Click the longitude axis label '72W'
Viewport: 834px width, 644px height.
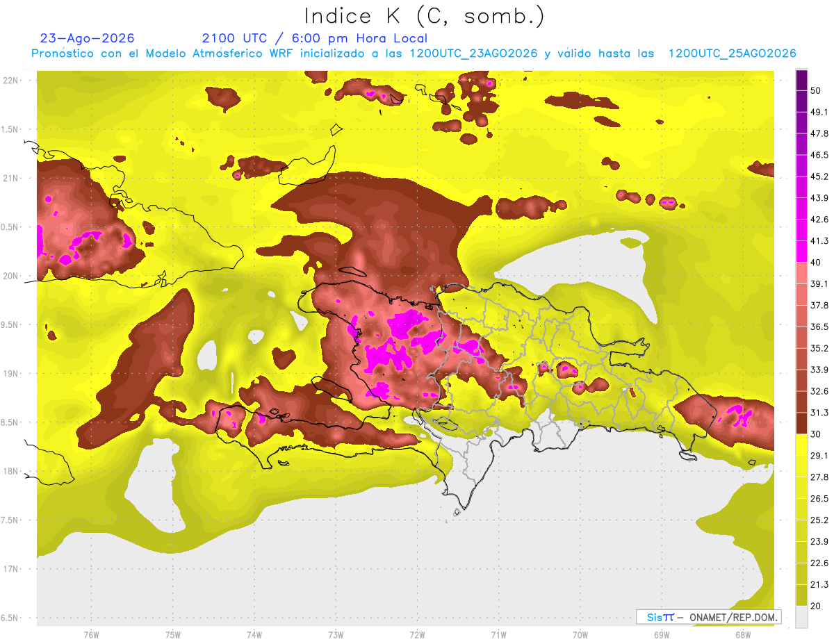(417, 635)
